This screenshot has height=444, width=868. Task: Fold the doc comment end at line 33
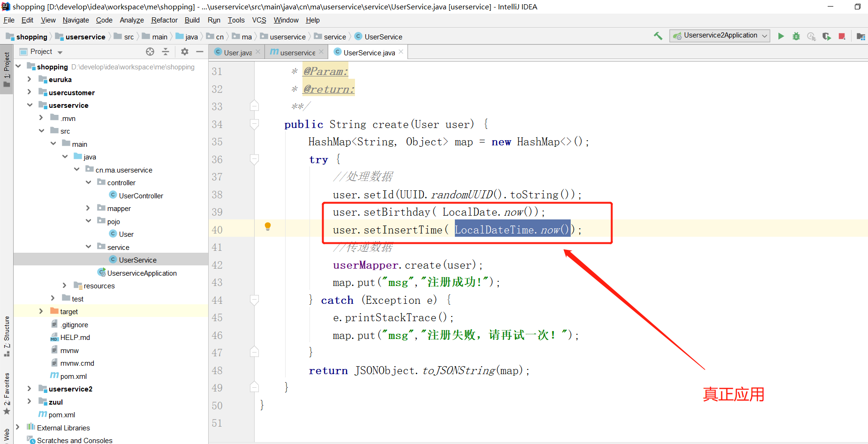point(254,106)
